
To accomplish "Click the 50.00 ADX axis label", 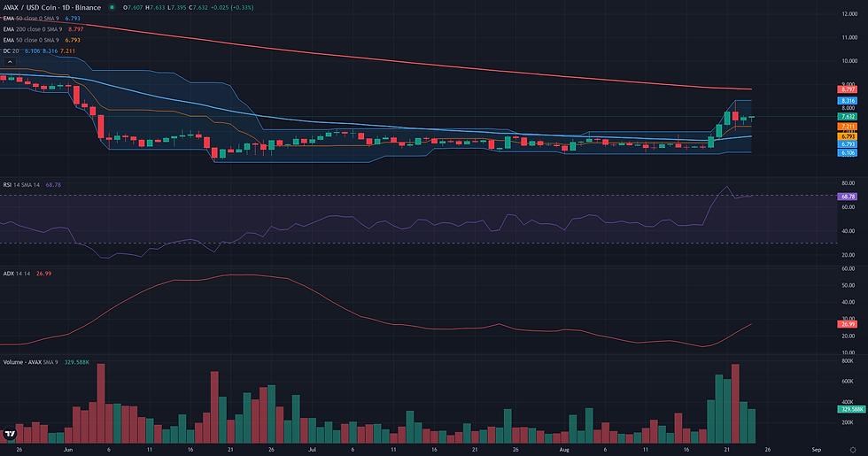I will coord(849,285).
